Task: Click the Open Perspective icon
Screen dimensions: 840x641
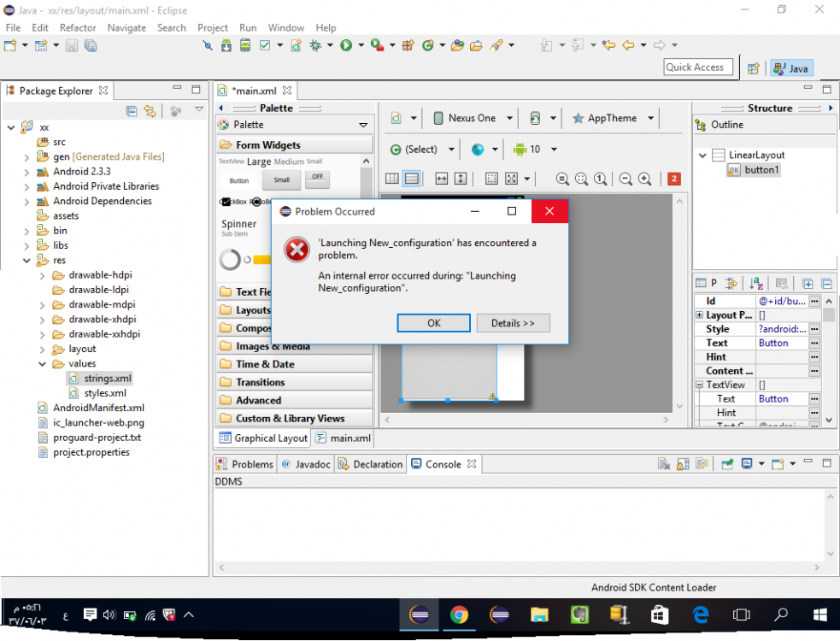Action: 754,68
